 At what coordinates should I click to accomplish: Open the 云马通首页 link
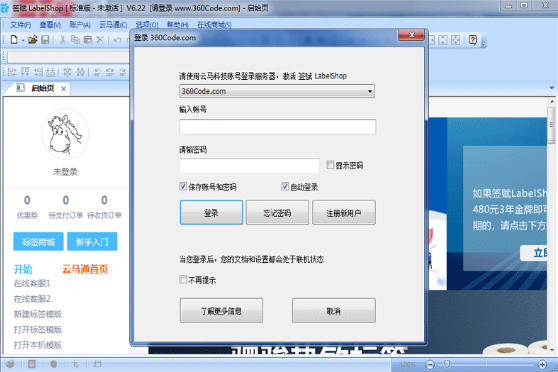coord(85,269)
